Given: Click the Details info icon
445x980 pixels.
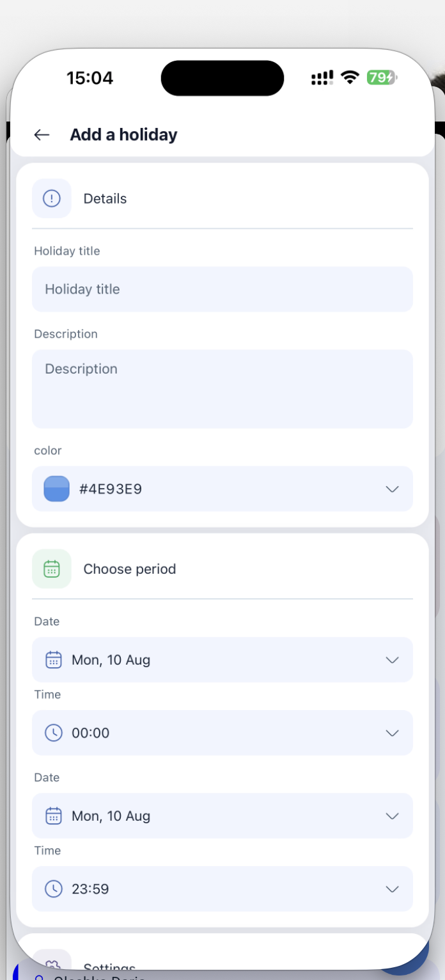Looking at the screenshot, I should click(52, 198).
